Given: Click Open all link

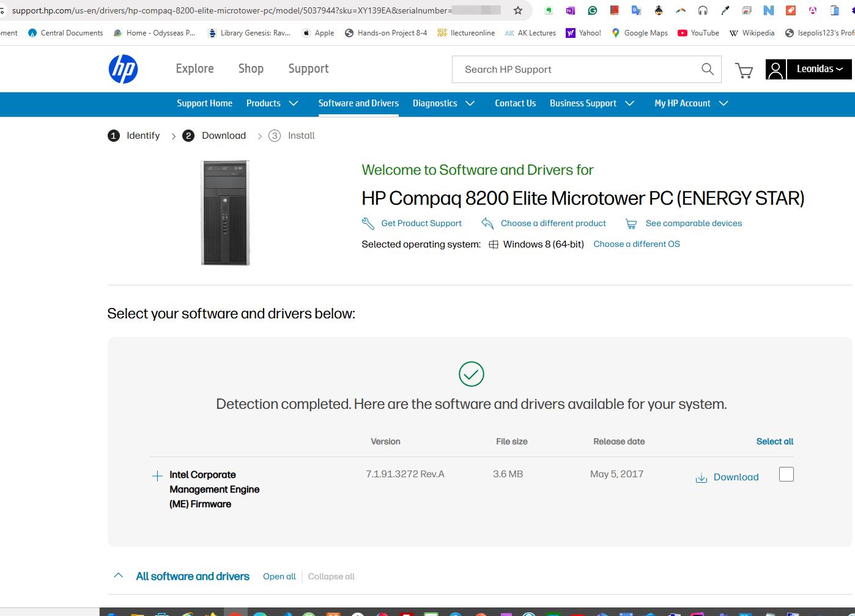Looking at the screenshot, I should coord(279,576).
